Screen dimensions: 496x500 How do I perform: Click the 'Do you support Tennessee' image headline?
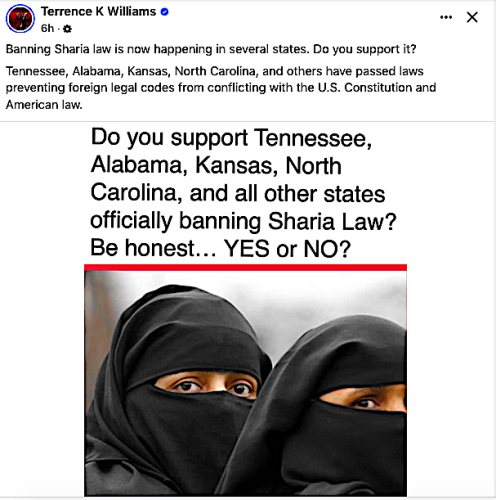[231, 137]
